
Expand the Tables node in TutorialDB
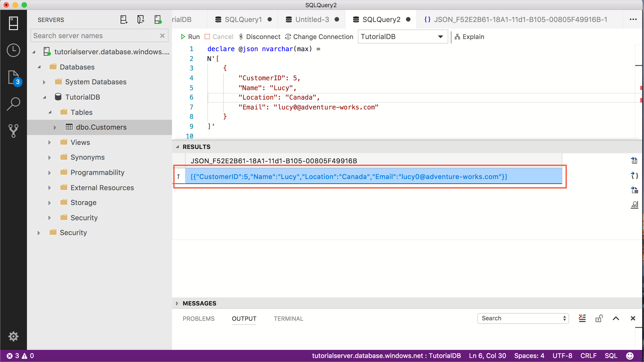click(50, 112)
